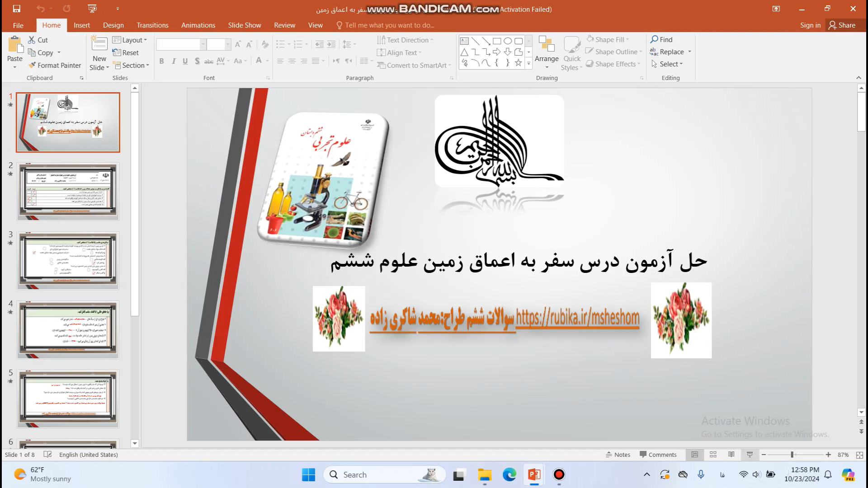Click Sign in link

pyautogui.click(x=810, y=25)
